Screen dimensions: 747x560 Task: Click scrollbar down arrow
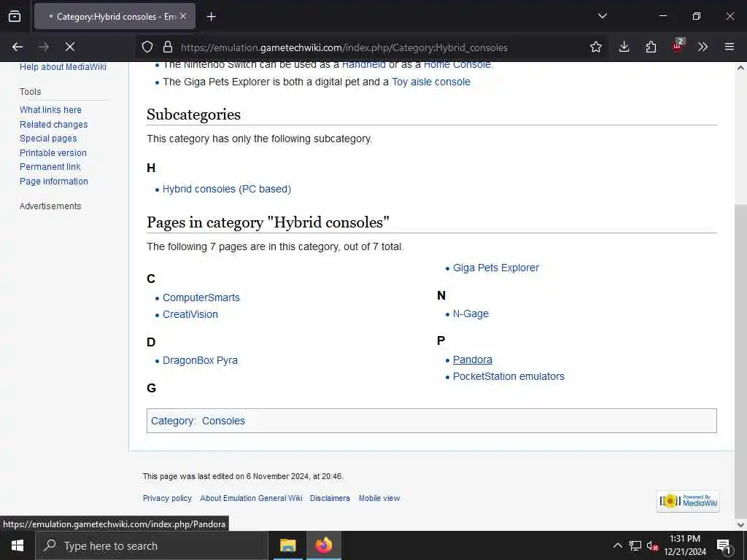coord(740,525)
